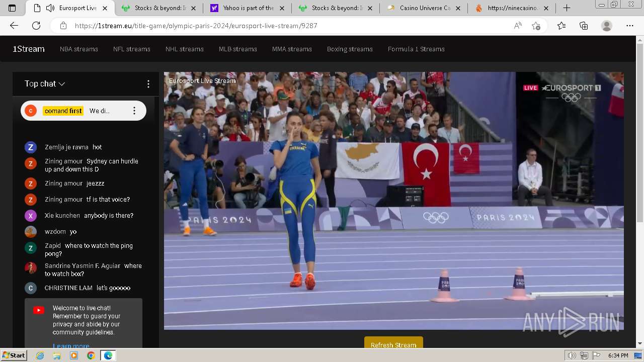Click the Refresh Stream button
Viewport: 644px width, 362px height.
pyautogui.click(x=393, y=343)
